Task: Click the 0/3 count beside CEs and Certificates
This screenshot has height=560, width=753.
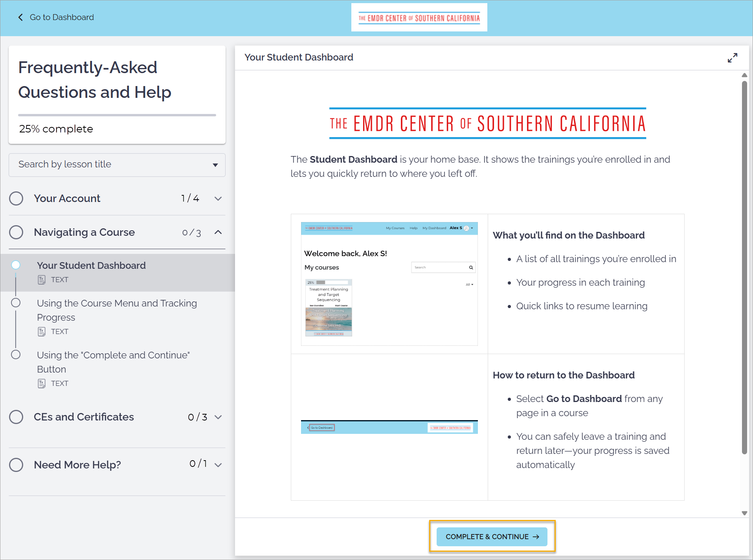Action: [198, 417]
